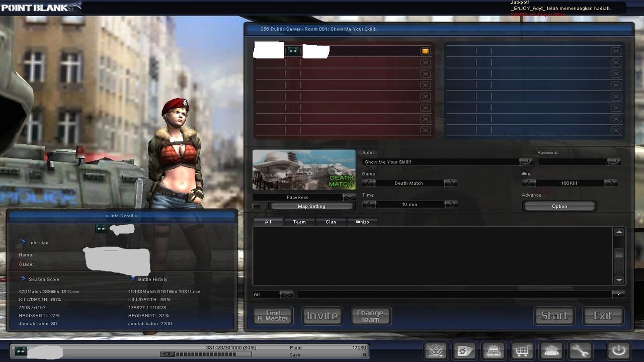The image size is (644, 362).
Task: Switch chat to Clan tab
Action: coord(331,222)
